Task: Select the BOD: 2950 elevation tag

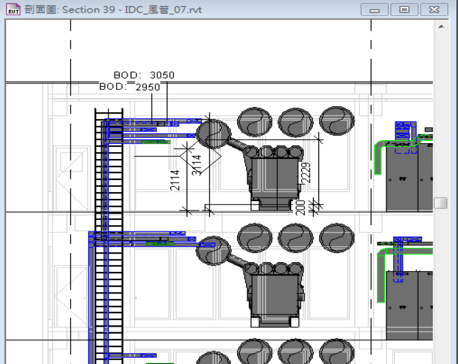Action: [x=130, y=87]
